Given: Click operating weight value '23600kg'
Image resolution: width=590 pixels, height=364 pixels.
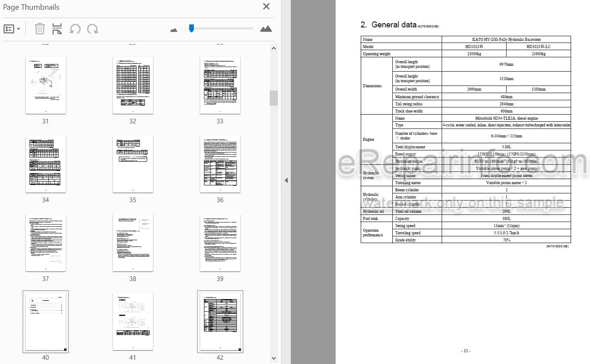Looking at the screenshot, I should [x=539, y=54].
